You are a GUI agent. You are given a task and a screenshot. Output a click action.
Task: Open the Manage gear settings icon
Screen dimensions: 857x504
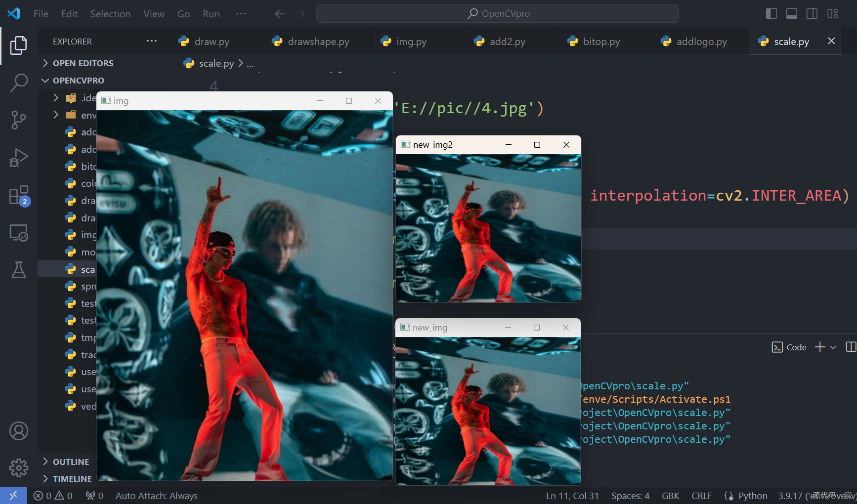(x=18, y=467)
